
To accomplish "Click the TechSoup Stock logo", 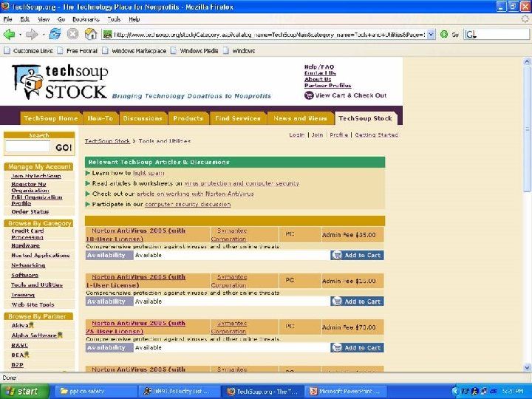I will point(60,82).
